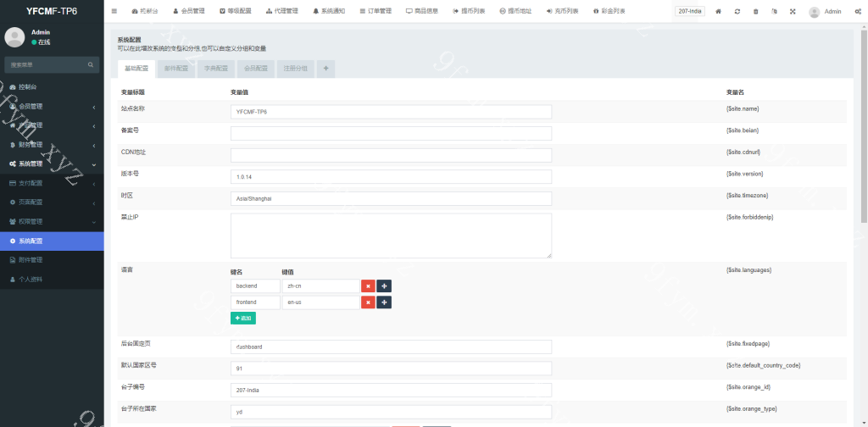Click the 台子所在国家 field showing yd
This screenshot has width=868, height=427.
tap(391, 412)
